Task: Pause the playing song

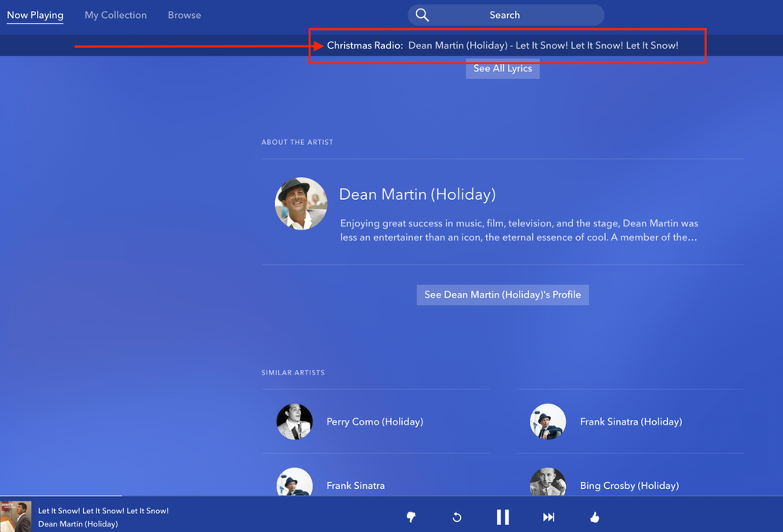Action: click(502, 517)
